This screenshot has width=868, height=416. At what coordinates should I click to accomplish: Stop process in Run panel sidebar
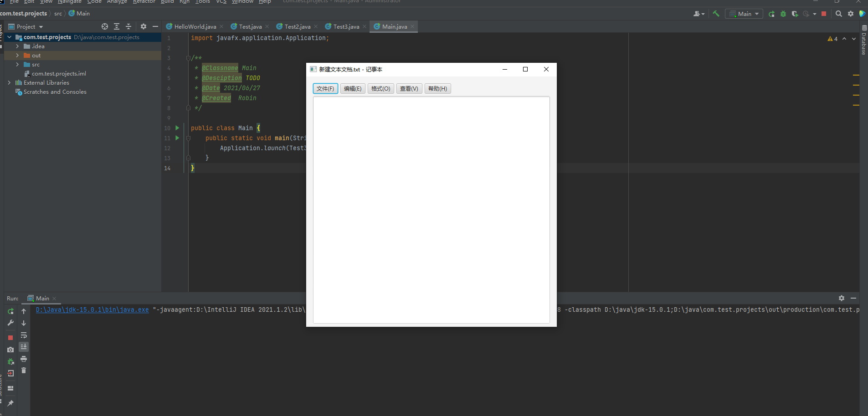point(10,338)
